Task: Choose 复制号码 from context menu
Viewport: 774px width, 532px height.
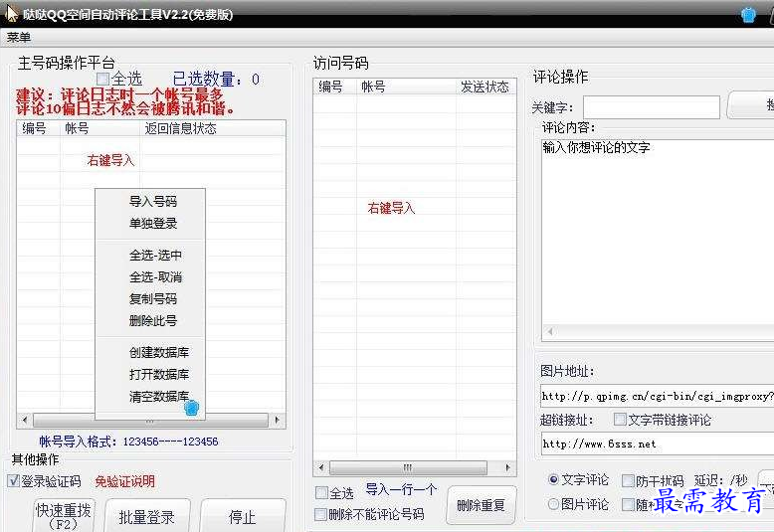Action: click(x=153, y=298)
